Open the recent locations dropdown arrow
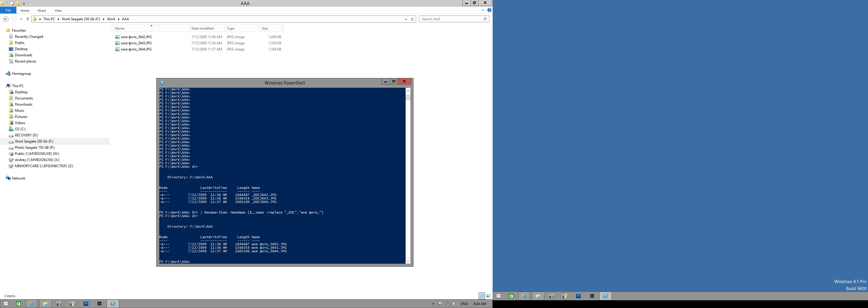The height and width of the screenshot is (308, 868). (21, 19)
